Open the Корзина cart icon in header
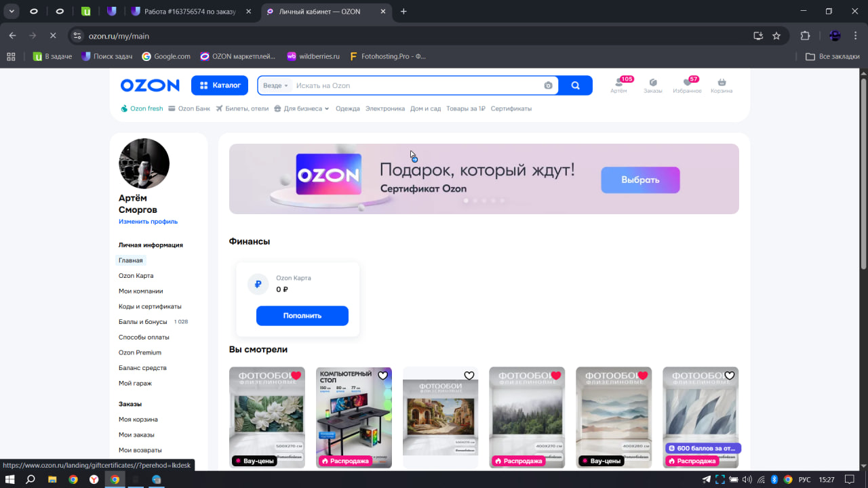The width and height of the screenshot is (868, 488). pos(722,85)
